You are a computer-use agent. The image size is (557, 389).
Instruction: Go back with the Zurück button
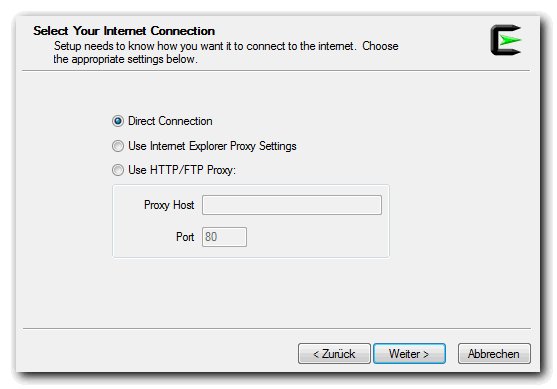point(334,354)
